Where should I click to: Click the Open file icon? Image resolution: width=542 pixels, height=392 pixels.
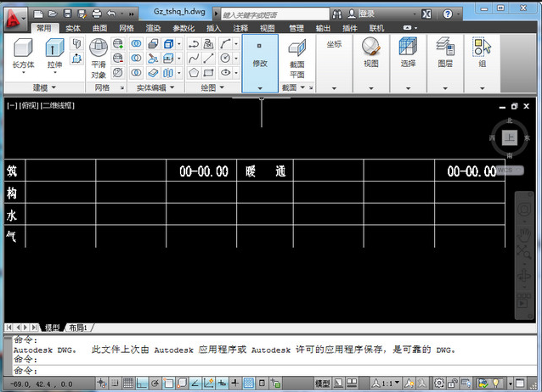click(x=53, y=14)
